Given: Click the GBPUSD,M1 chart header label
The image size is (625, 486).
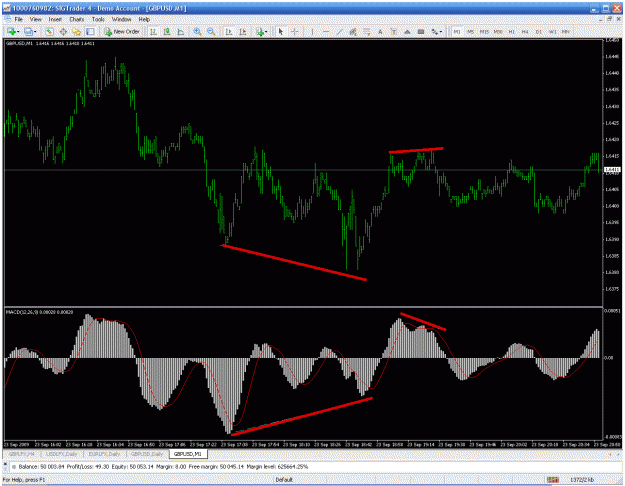Looking at the screenshot, I should coord(50,43).
